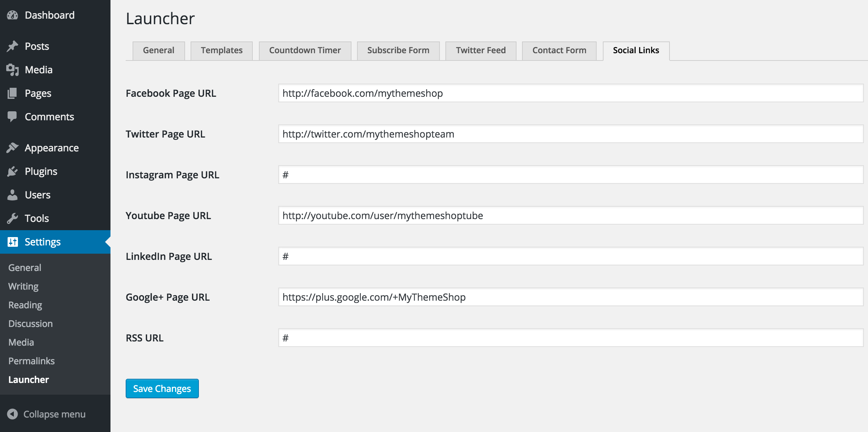Click the Media camera-music icon in main menu
The height and width of the screenshot is (432, 868).
(x=12, y=70)
